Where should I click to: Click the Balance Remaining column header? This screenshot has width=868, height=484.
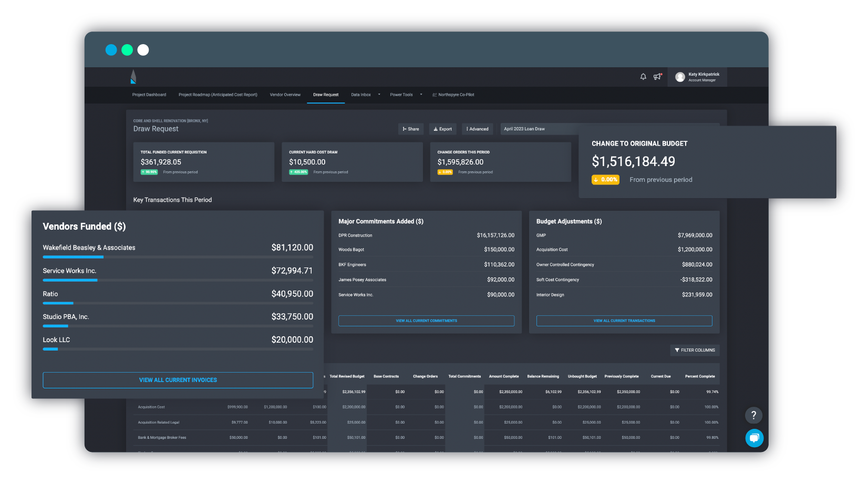coord(543,376)
